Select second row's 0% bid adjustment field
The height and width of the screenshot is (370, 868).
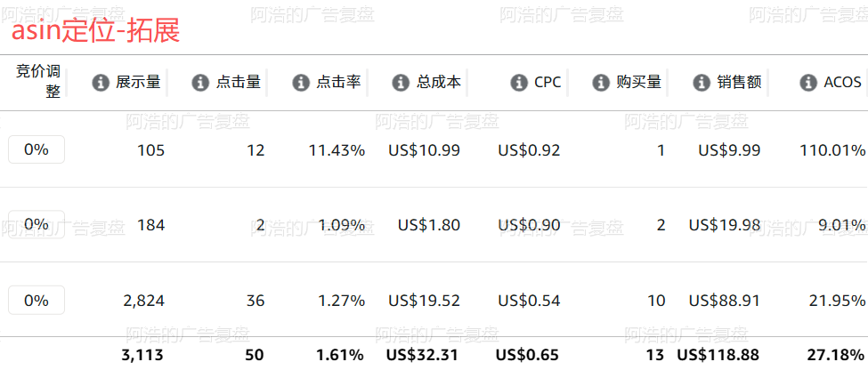pyautogui.click(x=37, y=224)
